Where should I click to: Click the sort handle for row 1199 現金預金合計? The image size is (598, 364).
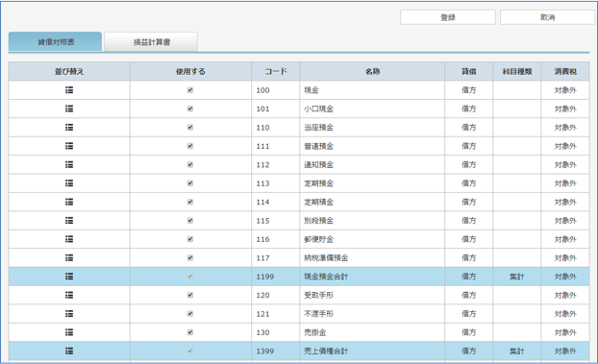click(69, 277)
